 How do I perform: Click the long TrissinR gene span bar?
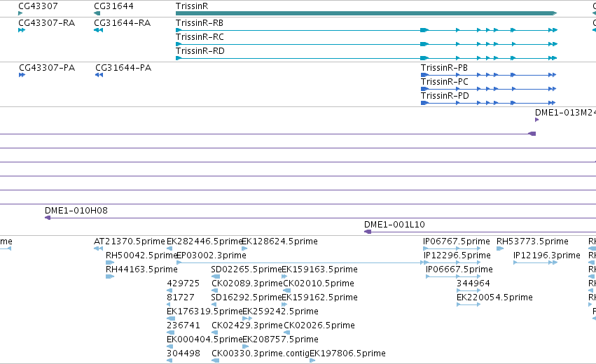(x=366, y=13)
